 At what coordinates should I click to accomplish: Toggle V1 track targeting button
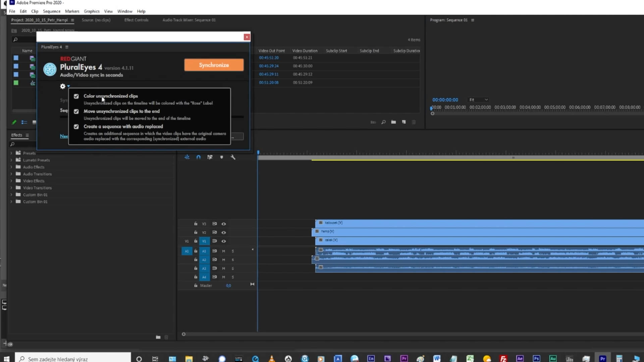point(204,241)
